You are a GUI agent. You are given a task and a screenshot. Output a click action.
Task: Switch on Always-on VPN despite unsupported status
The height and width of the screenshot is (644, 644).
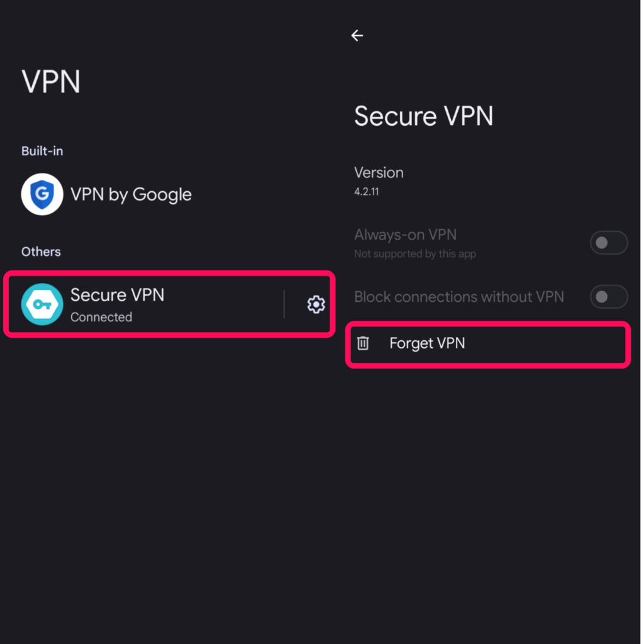click(x=608, y=243)
